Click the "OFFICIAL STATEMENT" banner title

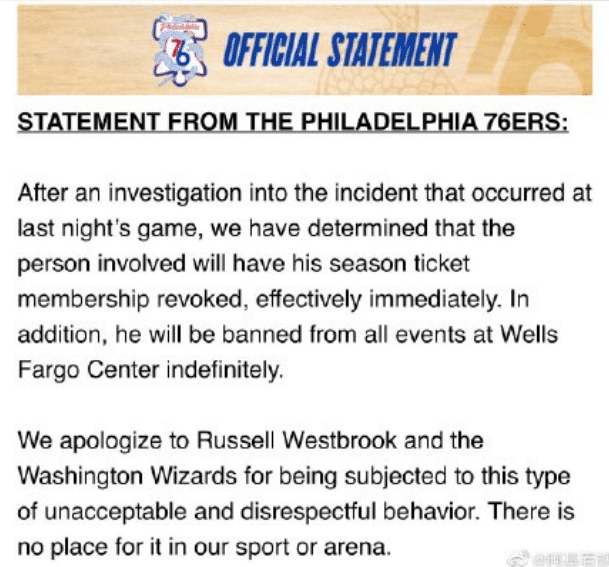coord(338,49)
